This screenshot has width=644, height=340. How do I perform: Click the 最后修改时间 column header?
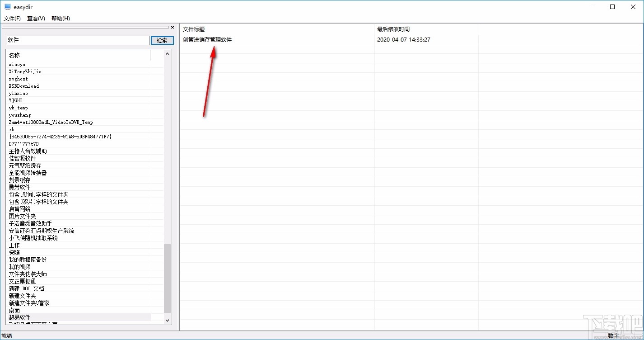pos(426,29)
